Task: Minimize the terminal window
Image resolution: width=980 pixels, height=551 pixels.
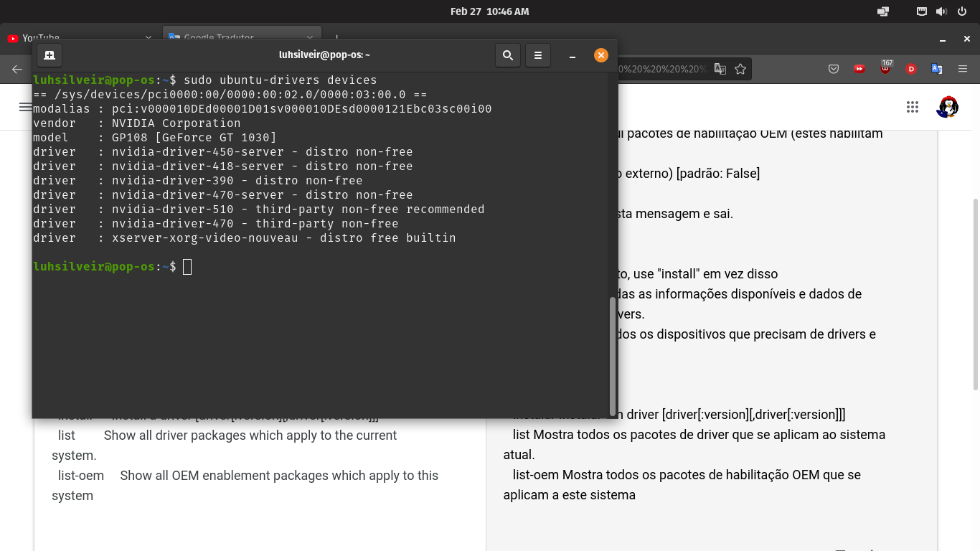Action: 573,55
